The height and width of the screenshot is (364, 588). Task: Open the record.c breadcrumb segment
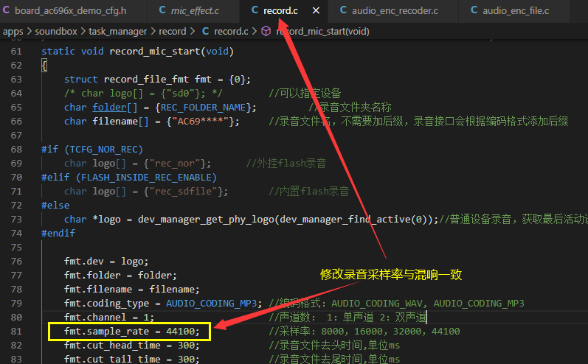231,32
